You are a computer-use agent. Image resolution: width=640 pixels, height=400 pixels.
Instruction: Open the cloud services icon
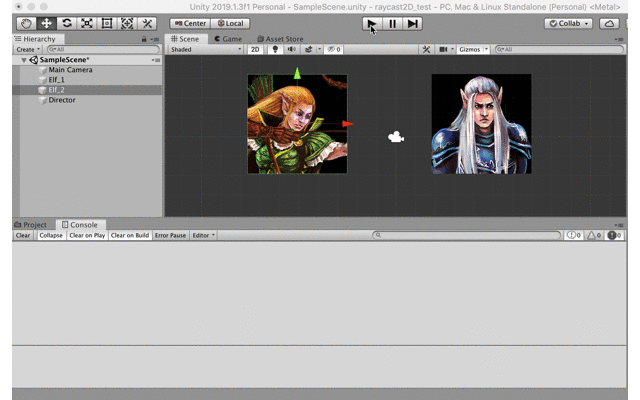pyautogui.click(x=608, y=23)
